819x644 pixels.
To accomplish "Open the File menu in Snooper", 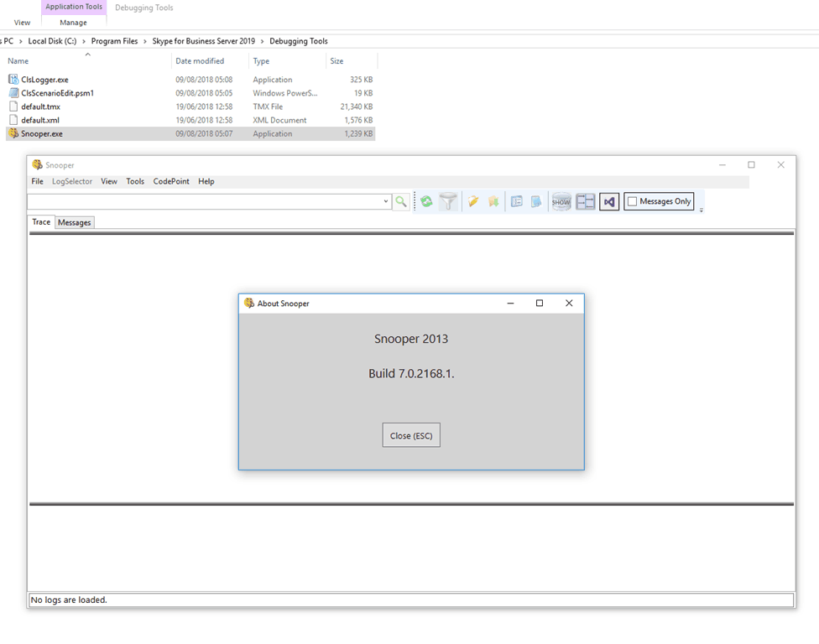I will (x=37, y=181).
